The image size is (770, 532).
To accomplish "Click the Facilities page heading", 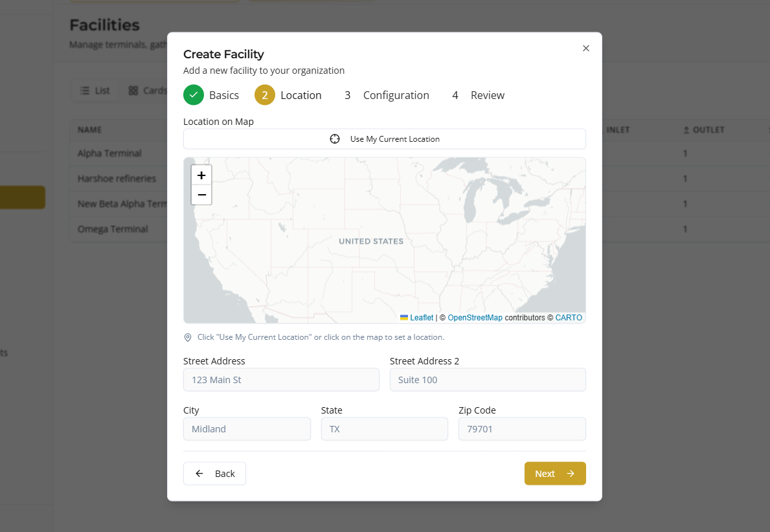I will coord(105,25).
